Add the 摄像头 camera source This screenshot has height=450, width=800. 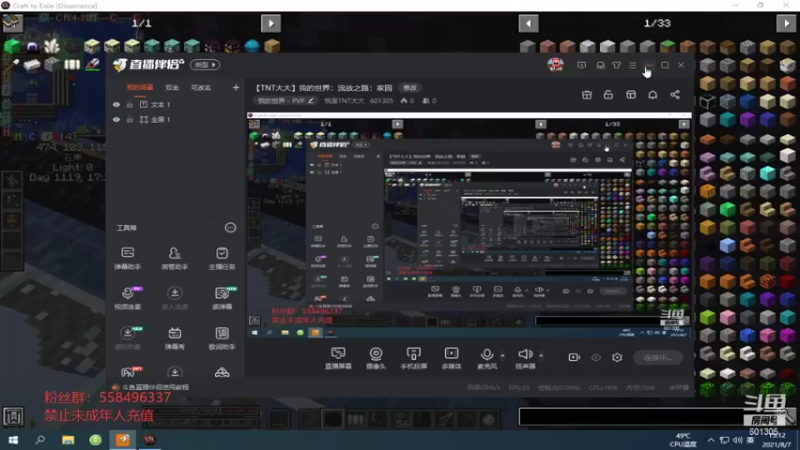(376, 358)
